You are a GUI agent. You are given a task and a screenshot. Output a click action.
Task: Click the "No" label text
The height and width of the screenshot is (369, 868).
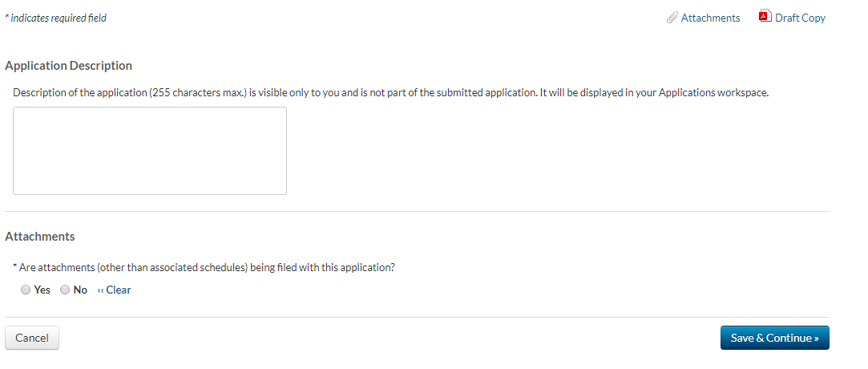coord(80,290)
